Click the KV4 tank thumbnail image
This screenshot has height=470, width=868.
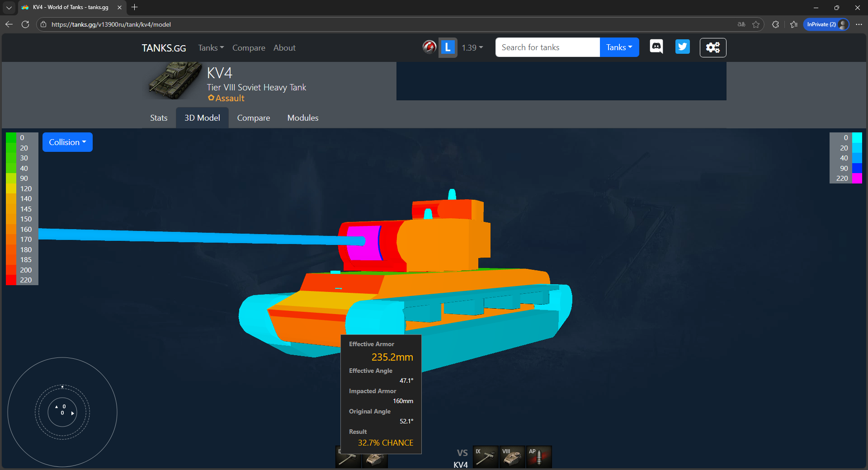tap(175, 80)
